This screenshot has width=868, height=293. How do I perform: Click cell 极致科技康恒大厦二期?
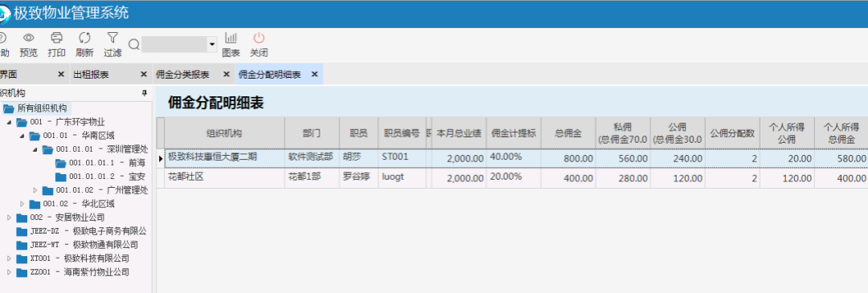tap(224, 157)
